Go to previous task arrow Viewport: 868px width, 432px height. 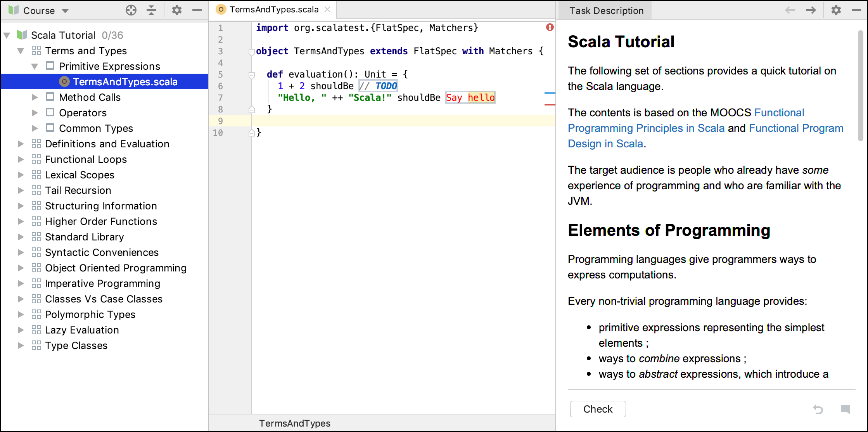pos(790,10)
